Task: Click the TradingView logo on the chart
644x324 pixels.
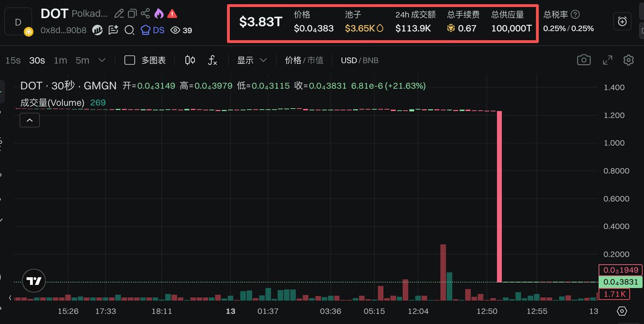Action: coord(34,281)
